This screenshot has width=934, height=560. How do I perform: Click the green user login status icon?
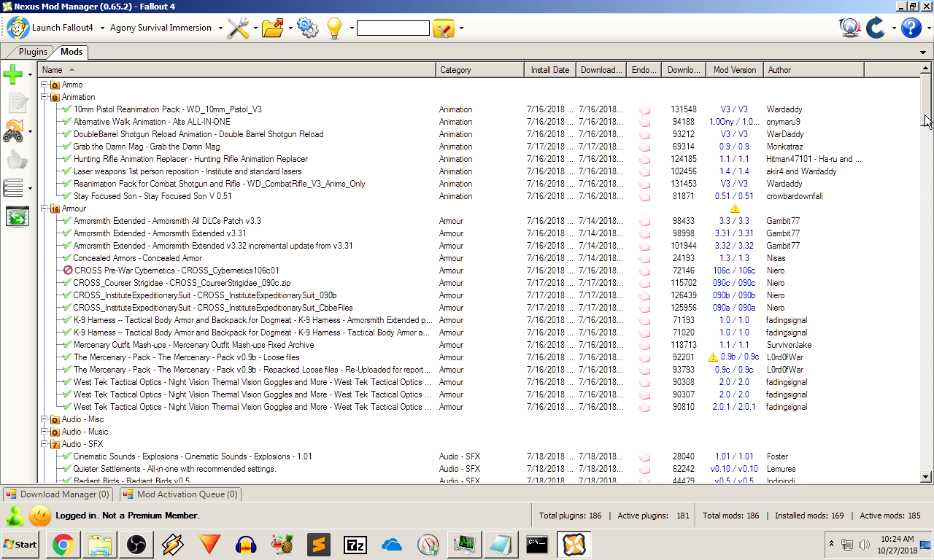pos(15,516)
